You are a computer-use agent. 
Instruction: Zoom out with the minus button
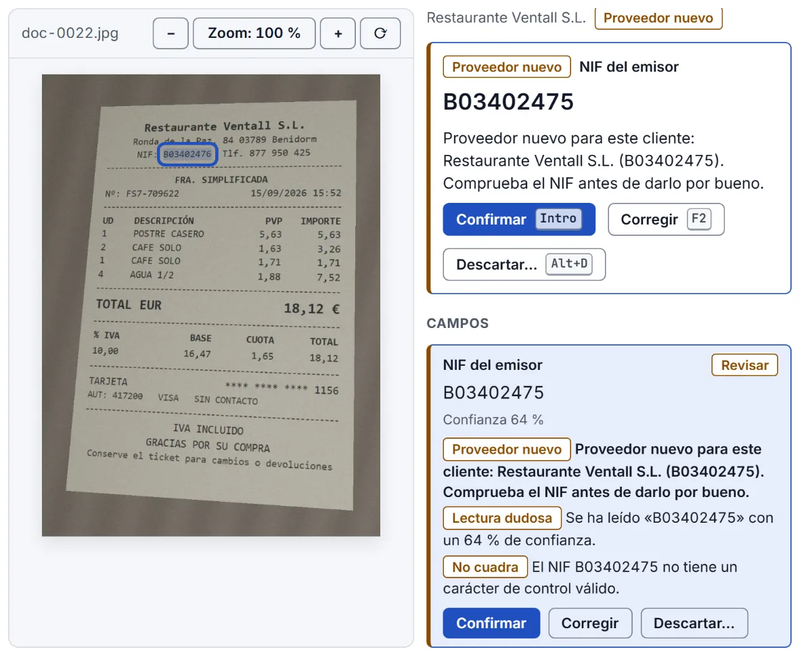tap(171, 33)
